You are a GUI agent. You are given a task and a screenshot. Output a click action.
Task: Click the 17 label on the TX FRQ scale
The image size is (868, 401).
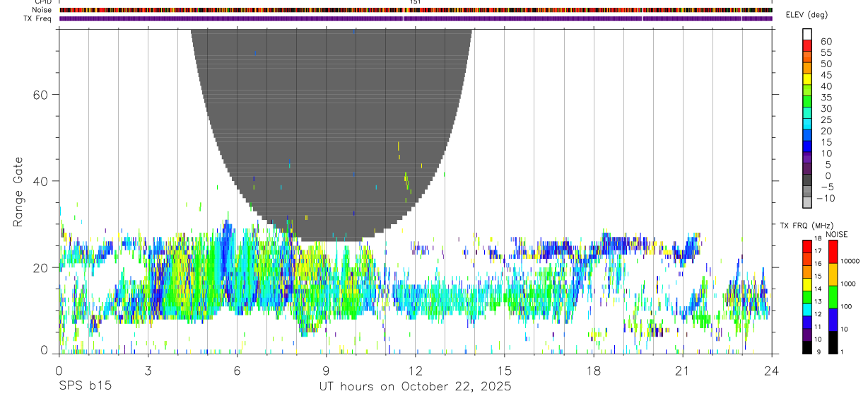818,251
